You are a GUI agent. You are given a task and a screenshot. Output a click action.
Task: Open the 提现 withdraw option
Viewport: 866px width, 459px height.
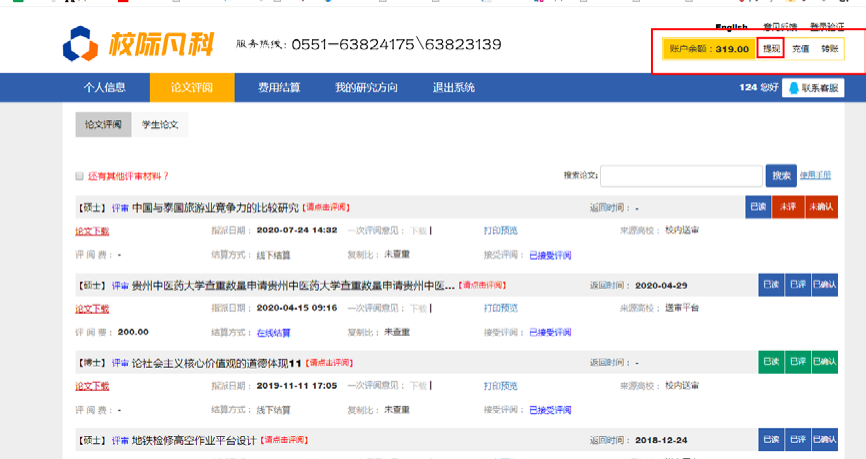tap(770, 49)
